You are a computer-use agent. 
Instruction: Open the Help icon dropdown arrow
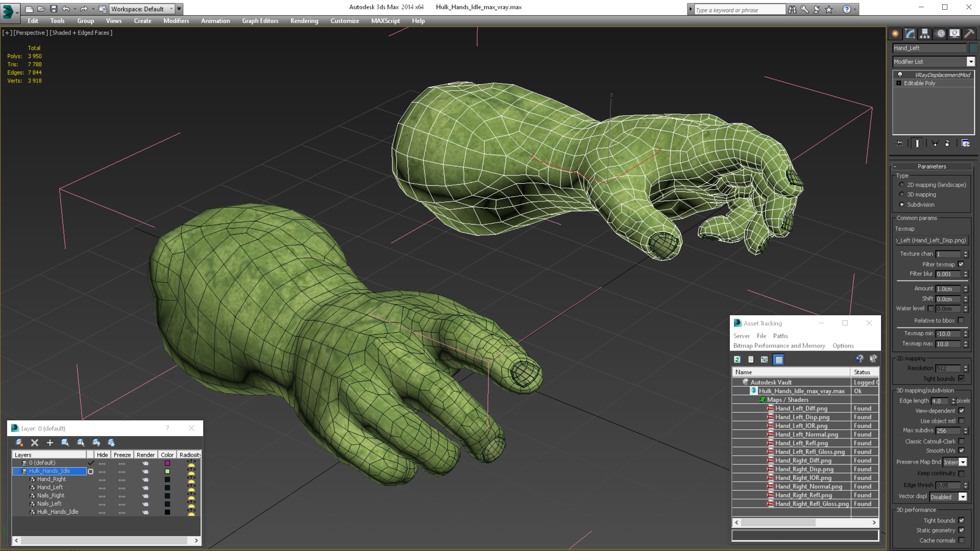pos(855,10)
